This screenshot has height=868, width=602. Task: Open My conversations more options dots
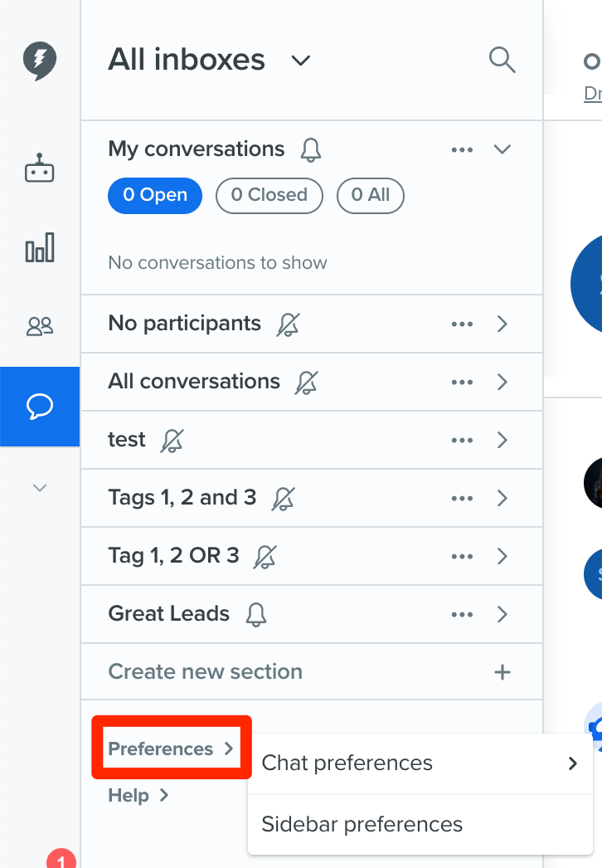(462, 149)
